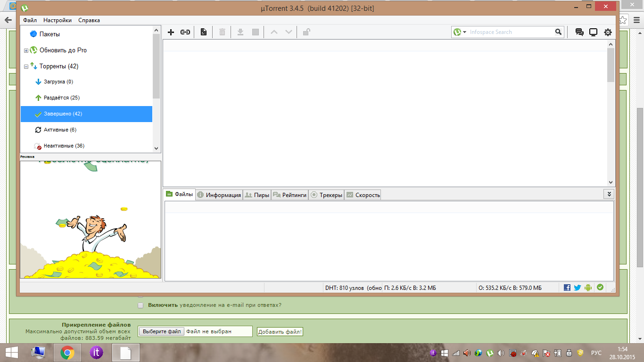Image resolution: width=644 pixels, height=362 pixels.
Task: Click the Stop Torrent square icon
Action: click(x=256, y=32)
